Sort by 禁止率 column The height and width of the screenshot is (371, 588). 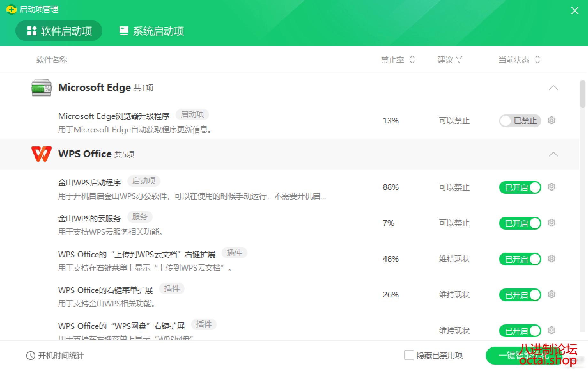398,60
